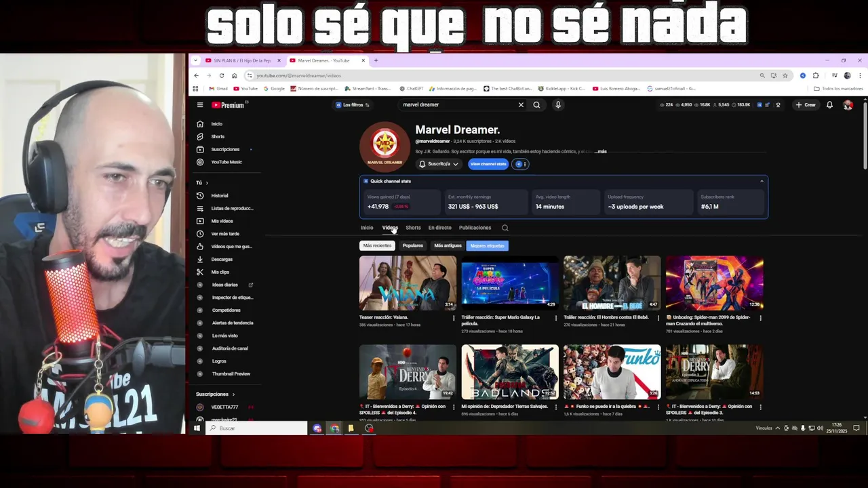Focus the YouTube search input field
Screen dimensions: 868x488
pos(458,105)
